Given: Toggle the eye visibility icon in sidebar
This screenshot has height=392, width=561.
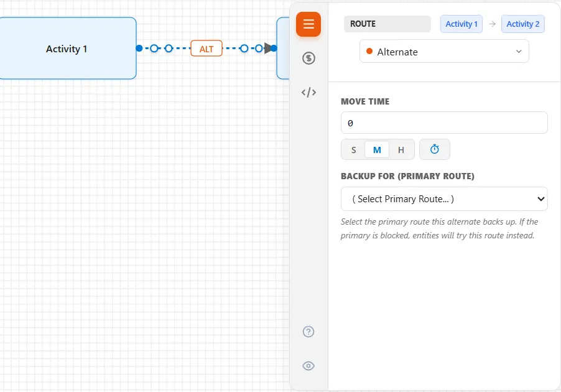Looking at the screenshot, I should (308, 366).
